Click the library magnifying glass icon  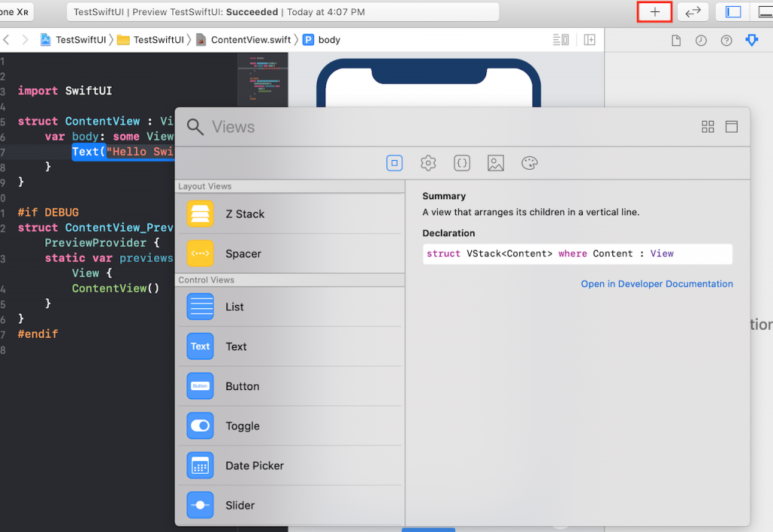pyautogui.click(x=196, y=127)
